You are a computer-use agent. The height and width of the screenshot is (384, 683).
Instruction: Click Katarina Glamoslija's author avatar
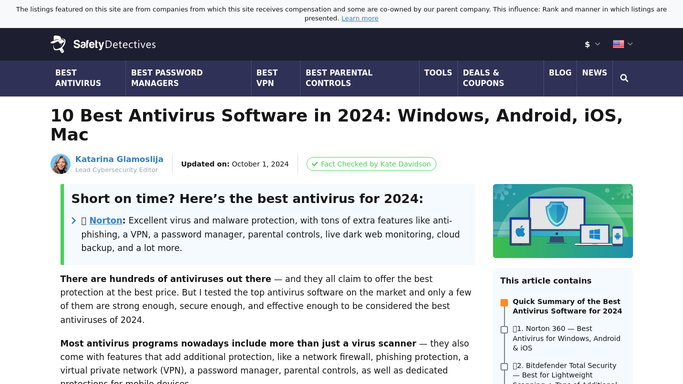[61, 164]
